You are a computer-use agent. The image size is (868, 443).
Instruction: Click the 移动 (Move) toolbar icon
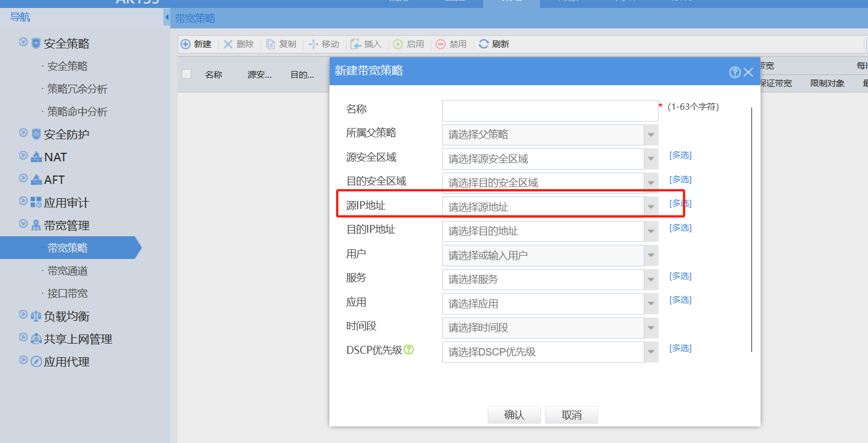click(313, 44)
